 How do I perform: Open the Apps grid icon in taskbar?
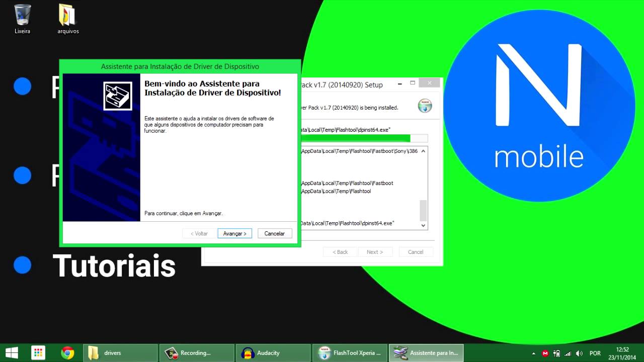[38, 353]
